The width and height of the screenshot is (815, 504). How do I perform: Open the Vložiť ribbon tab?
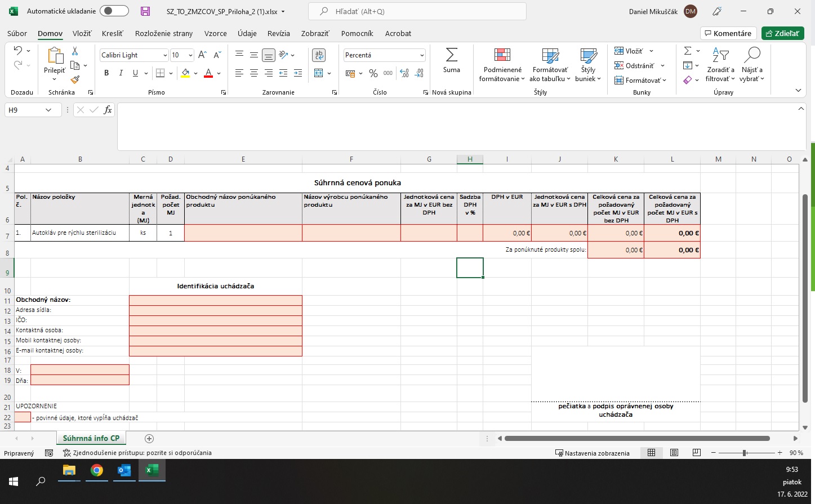click(x=82, y=34)
